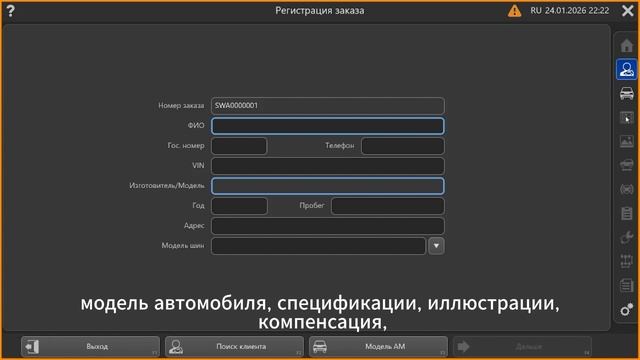Click the Телефон input field

point(403,146)
